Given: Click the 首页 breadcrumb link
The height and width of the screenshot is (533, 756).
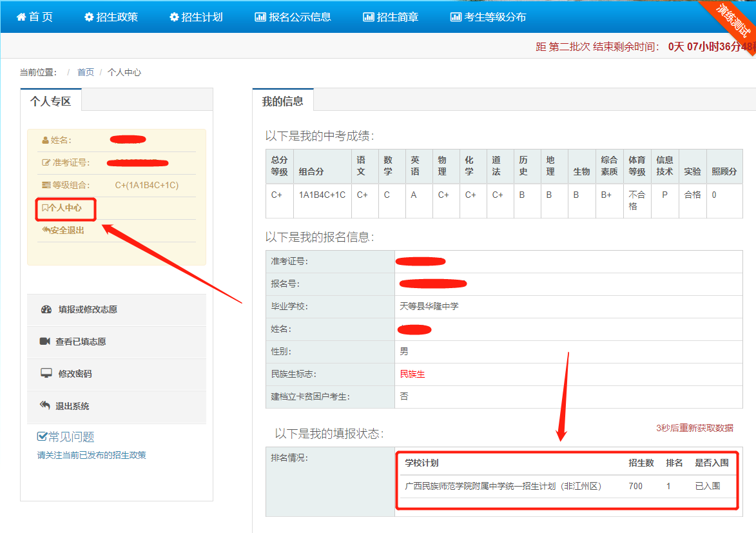Looking at the screenshot, I should 86,72.
